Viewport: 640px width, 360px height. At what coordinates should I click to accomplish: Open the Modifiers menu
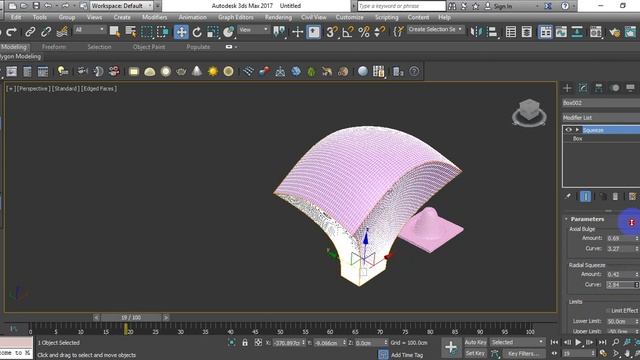pos(154,17)
